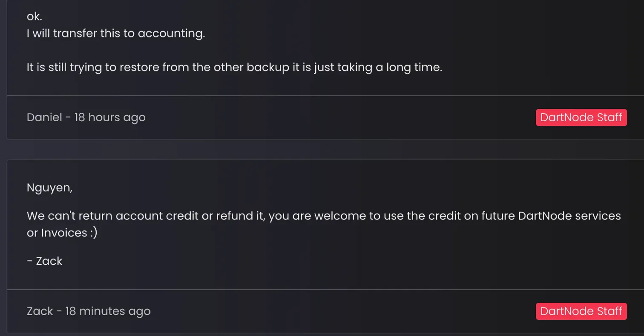
Task: Click the author name Zack in footer
Action: tap(40, 311)
